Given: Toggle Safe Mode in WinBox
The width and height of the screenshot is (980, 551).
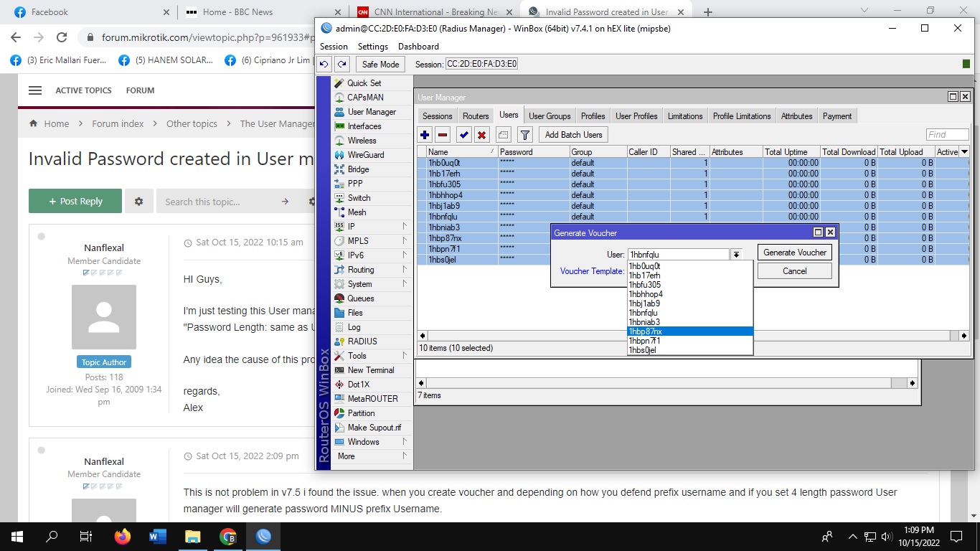Looking at the screenshot, I should tap(380, 64).
